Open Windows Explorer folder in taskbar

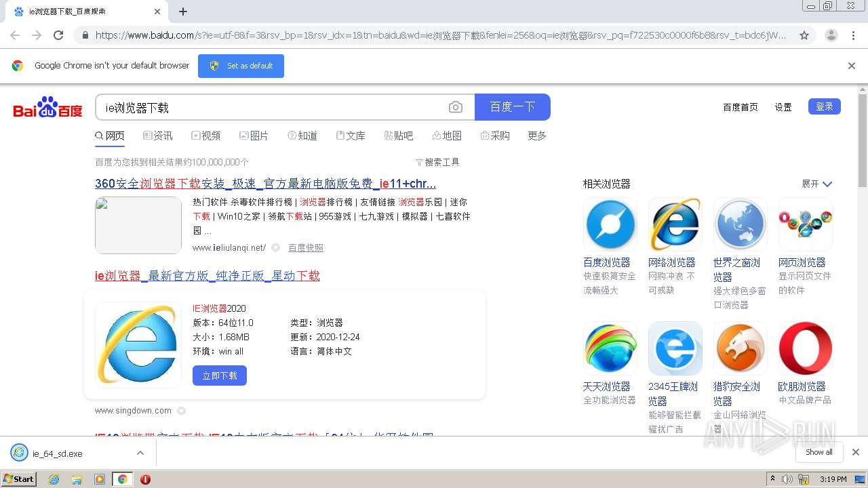(77, 479)
